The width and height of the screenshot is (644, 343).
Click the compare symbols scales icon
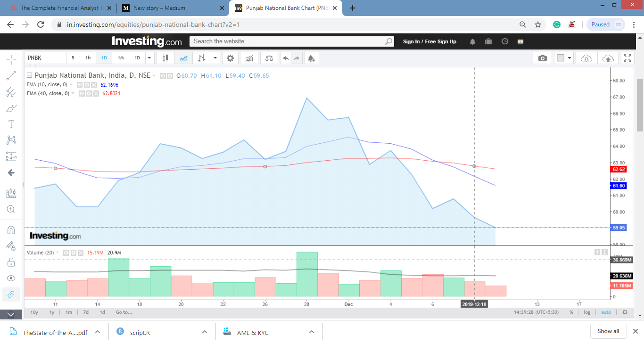pos(269,58)
